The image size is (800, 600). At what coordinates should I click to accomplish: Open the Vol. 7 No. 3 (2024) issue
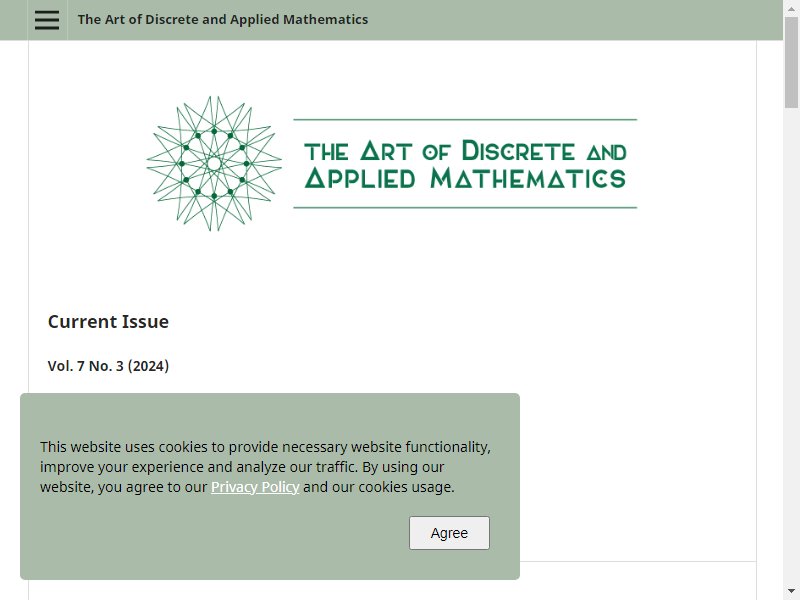[108, 366]
